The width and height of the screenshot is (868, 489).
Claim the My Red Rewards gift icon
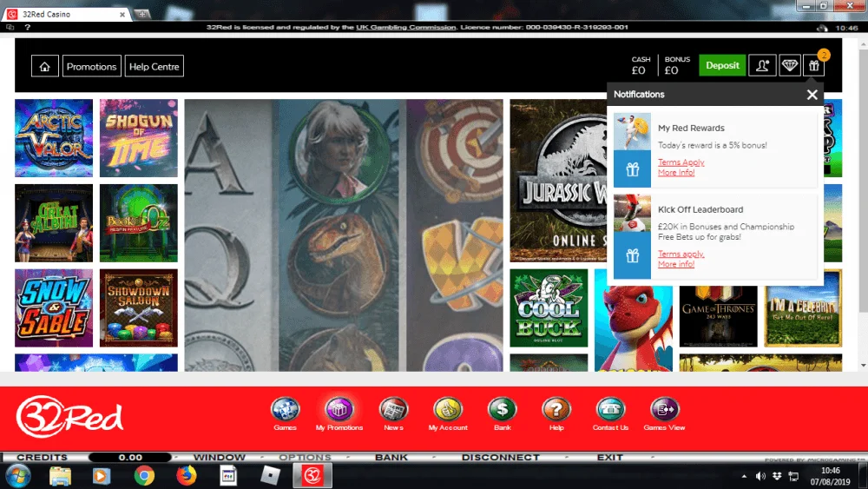pyautogui.click(x=632, y=169)
